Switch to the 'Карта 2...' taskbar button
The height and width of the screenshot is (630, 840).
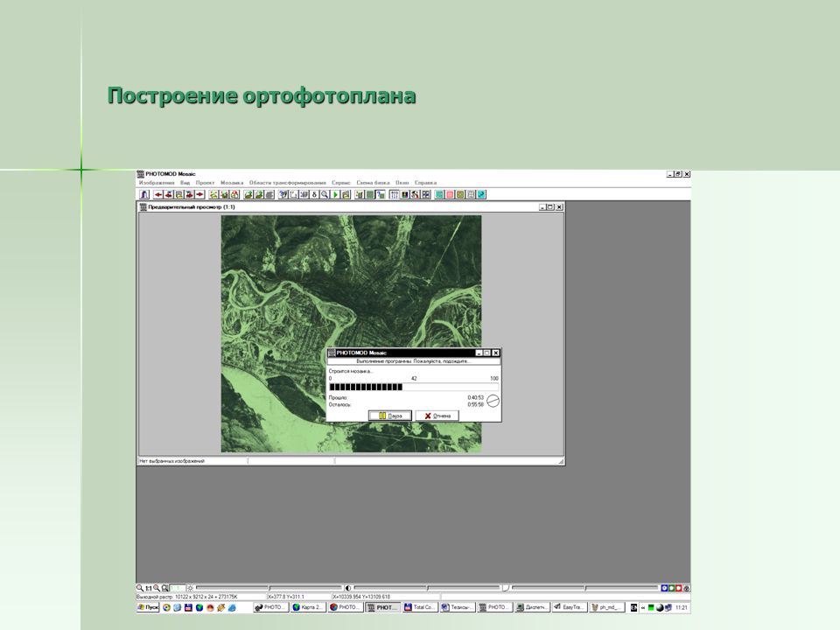307,607
